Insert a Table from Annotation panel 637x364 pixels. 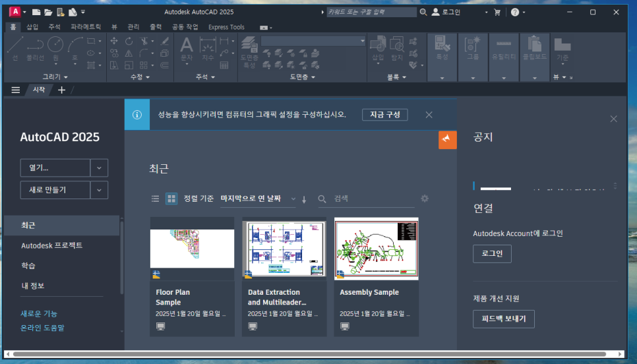224,65
